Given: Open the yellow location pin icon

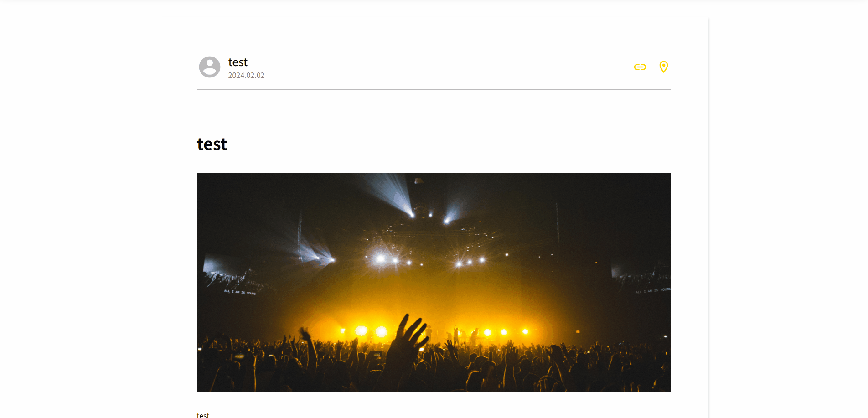Looking at the screenshot, I should pyautogui.click(x=664, y=67).
